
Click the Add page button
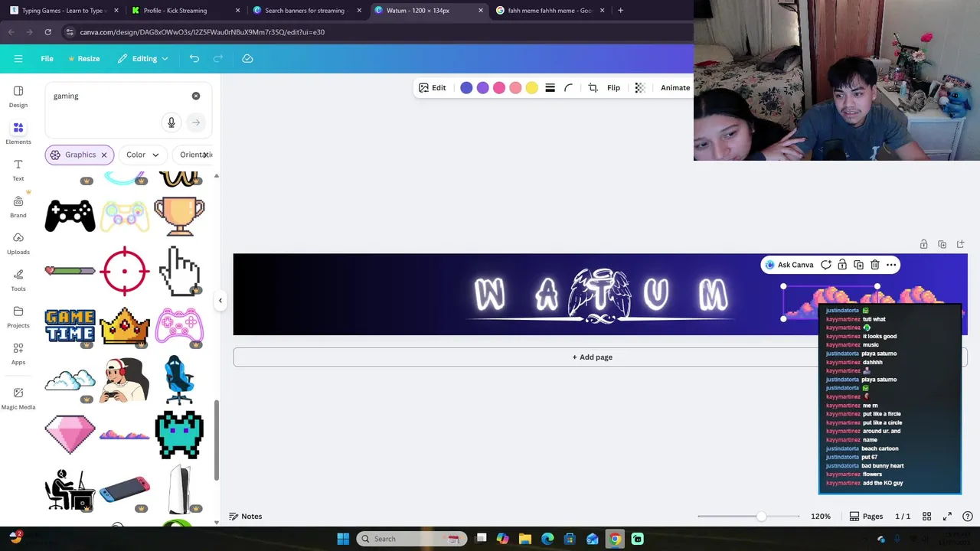(x=593, y=357)
